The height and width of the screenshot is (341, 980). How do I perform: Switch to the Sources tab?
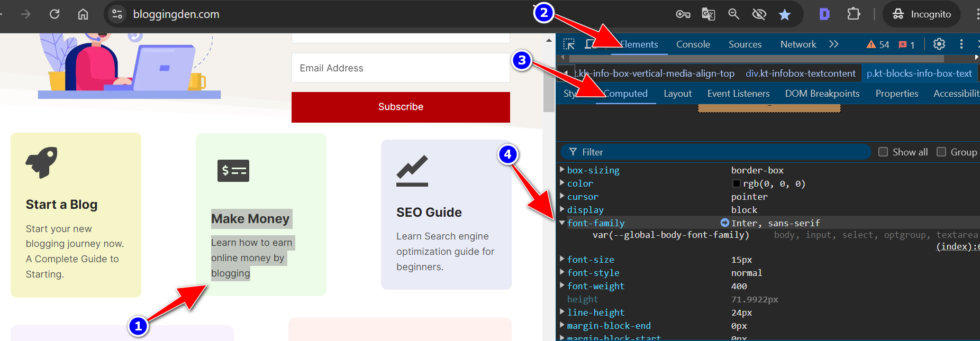pos(745,44)
